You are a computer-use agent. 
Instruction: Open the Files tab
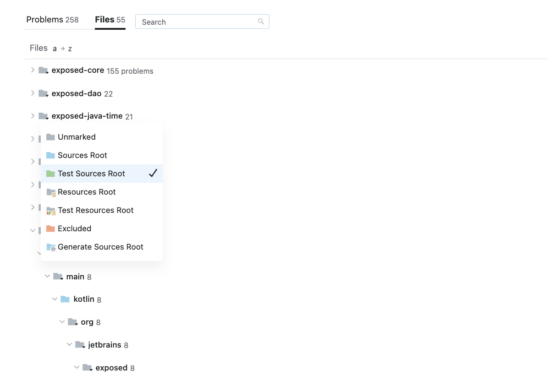pos(110,20)
